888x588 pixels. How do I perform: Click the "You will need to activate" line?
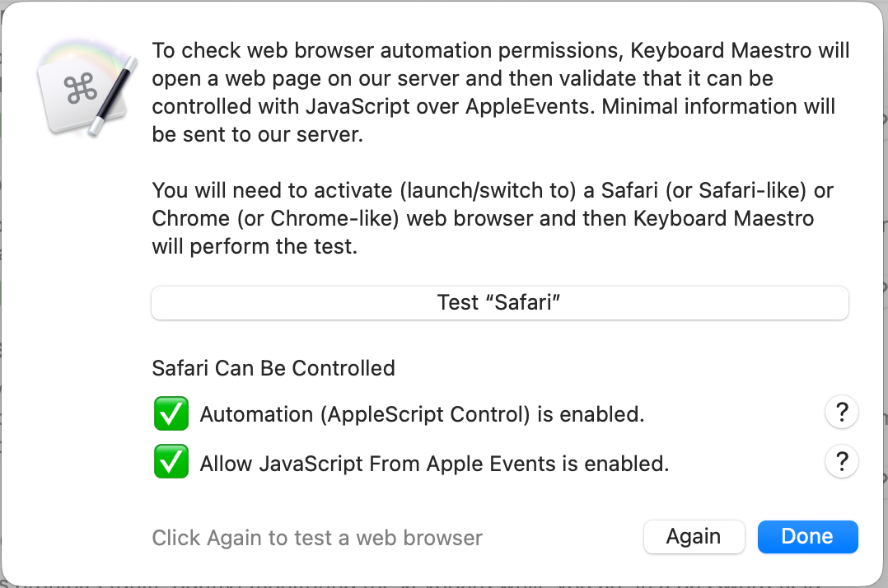[x=493, y=191]
